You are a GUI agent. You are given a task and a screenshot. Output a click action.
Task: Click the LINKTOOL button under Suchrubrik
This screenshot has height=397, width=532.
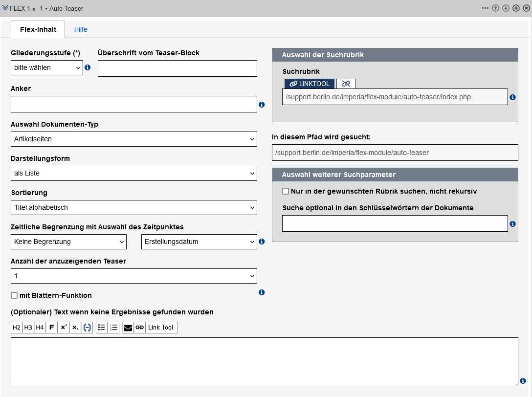tap(310, 84)
